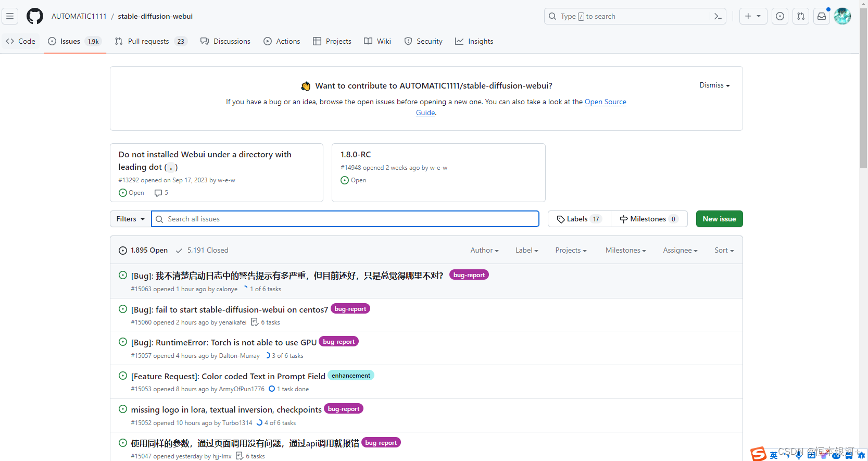Open the Open Source Guide link
This screenshot has width=868, height=461.
point(605,102)
